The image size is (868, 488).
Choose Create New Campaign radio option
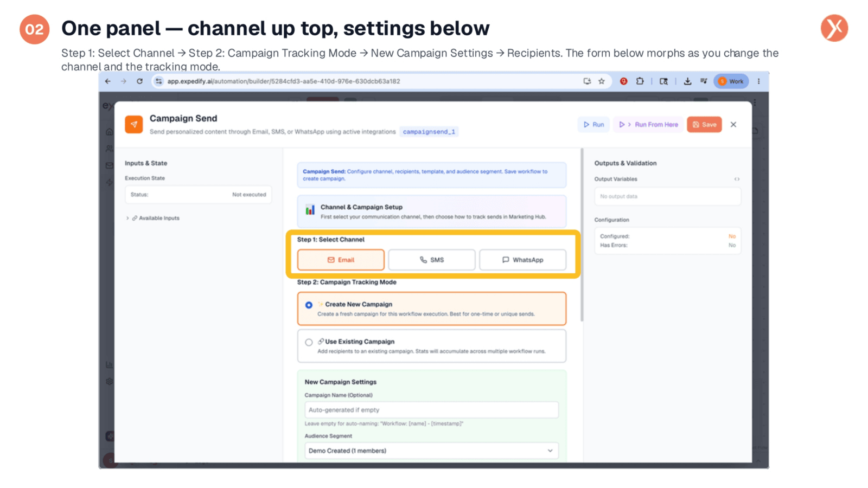click(x=309, y=305)
